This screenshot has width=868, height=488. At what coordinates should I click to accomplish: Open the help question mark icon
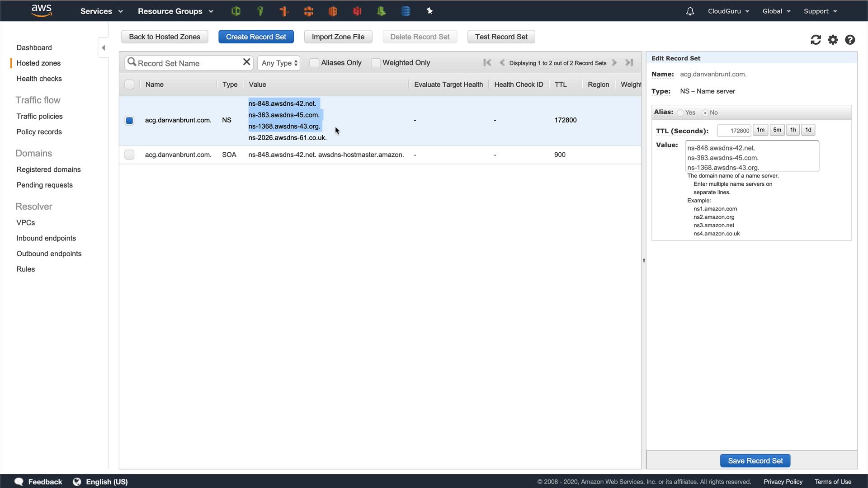click(x=850, y=40)
